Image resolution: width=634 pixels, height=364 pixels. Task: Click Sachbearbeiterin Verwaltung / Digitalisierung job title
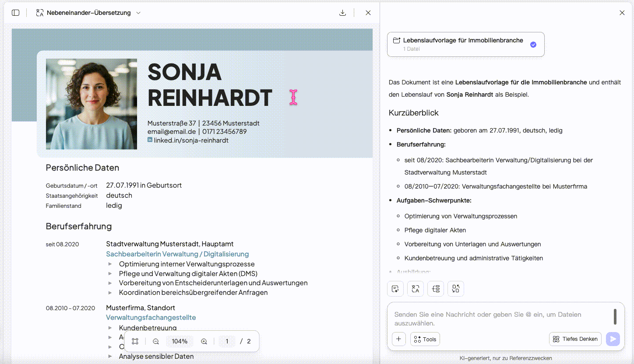point(177,254)
